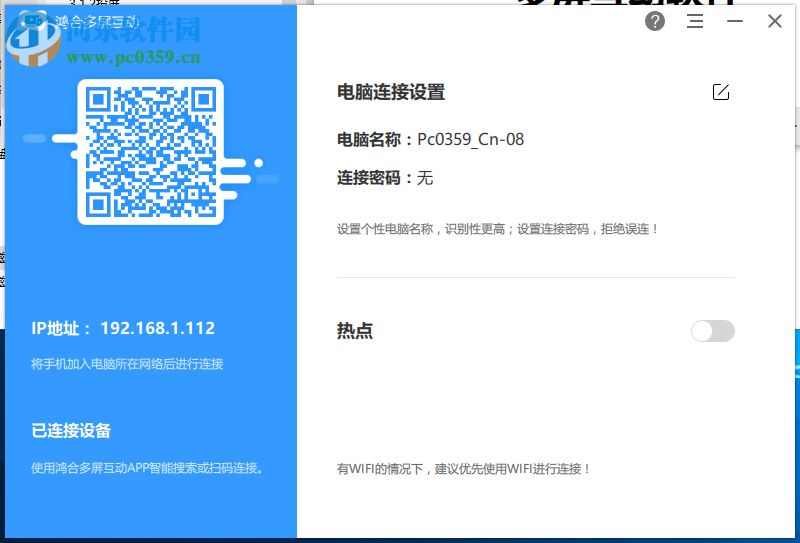The height and width of the screenshot is (543, 800).
Task: Open the hamburger menu icon
Action: [695, 21]
